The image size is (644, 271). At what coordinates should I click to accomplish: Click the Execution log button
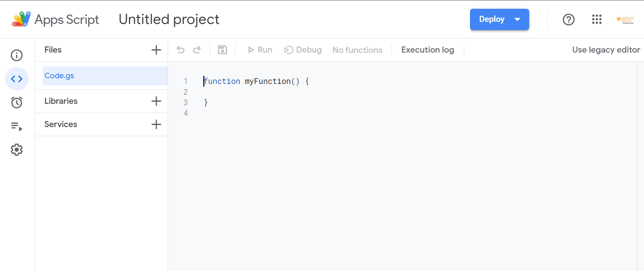[428, 50]
